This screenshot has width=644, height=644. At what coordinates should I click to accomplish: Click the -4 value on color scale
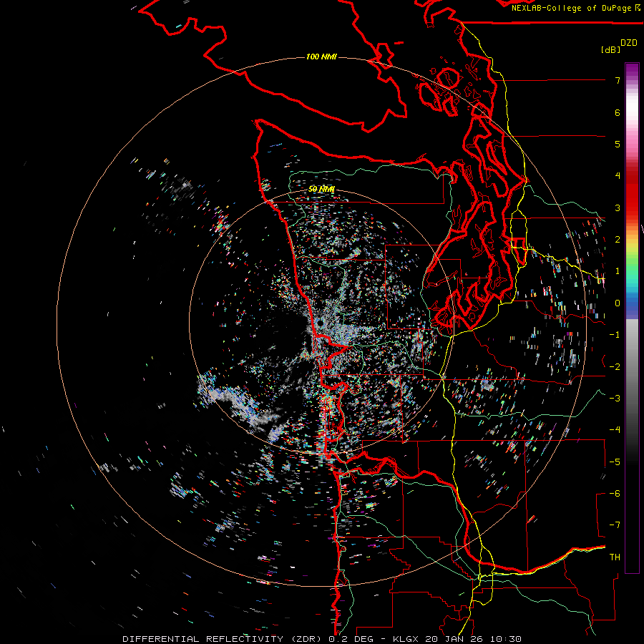(615, 430)
